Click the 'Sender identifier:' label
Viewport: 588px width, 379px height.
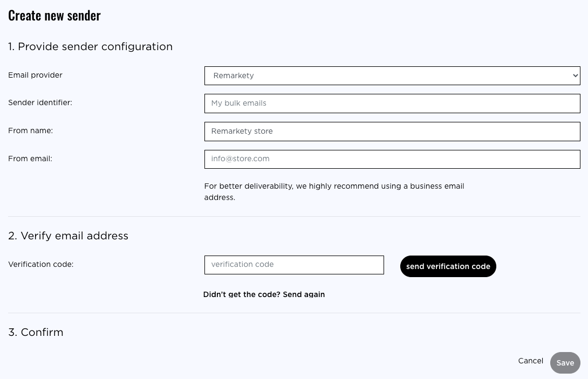coord(40,103)
